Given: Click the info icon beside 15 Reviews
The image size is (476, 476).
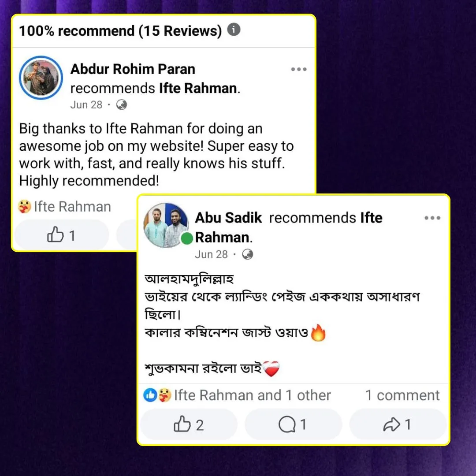Looking at the screenshot, I should click(x=234, y=30).
